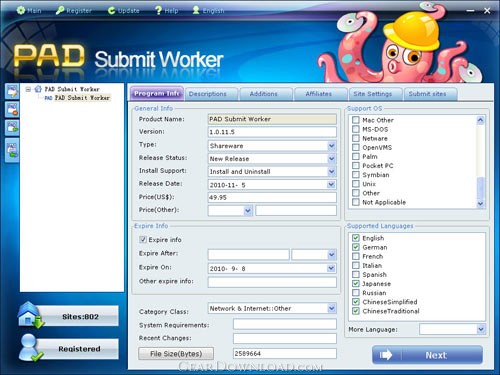This screenshot has height=375, width=500.
Task: Click the Support OS list scroll up arrow
Action: click(480, 120)
